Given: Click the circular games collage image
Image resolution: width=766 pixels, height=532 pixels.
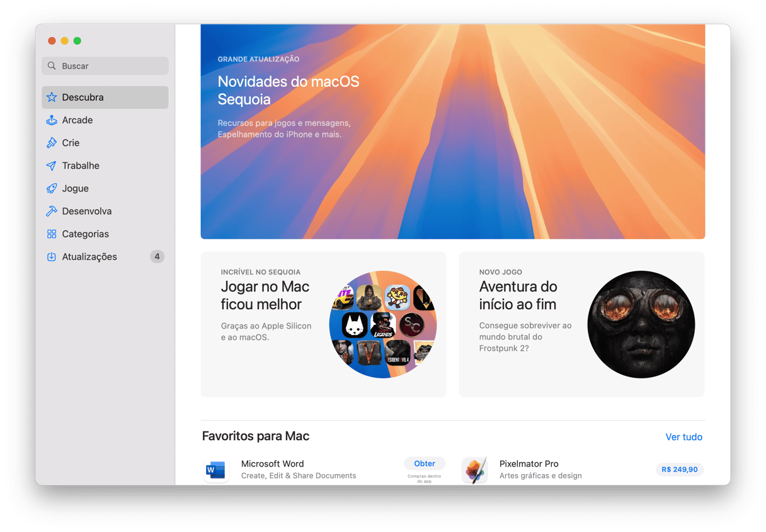Looking at the screenshot, I should (383, 324).
